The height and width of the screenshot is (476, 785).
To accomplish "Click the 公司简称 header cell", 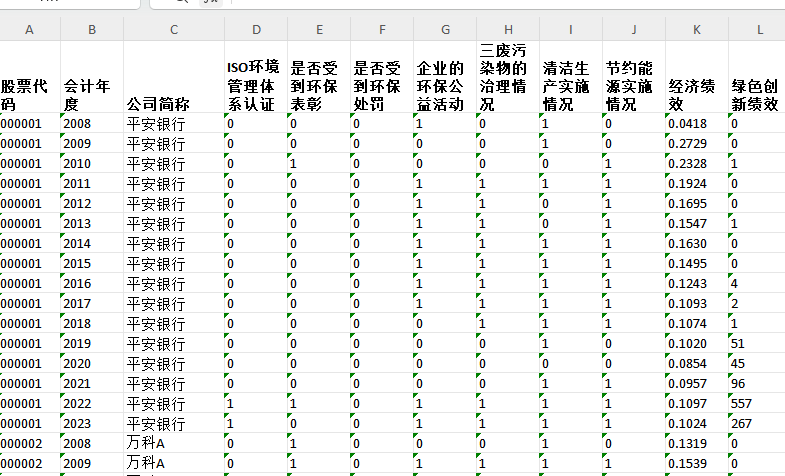I will pos(174,77).
